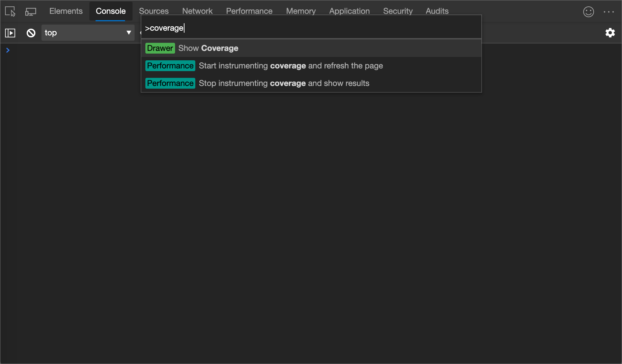This screenshot has height=364, width=622.
Task: Toggle the device toolbar
Action: click(x=30, y=11)
